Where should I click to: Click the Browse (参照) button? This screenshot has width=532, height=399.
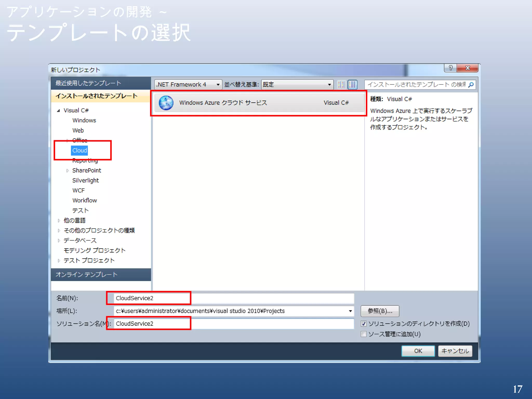380,311
